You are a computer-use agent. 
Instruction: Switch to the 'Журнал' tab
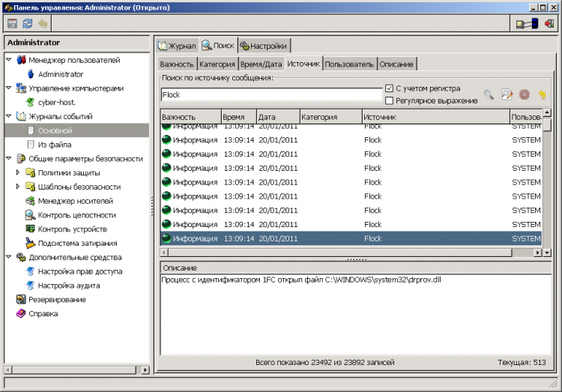(178, 46)
